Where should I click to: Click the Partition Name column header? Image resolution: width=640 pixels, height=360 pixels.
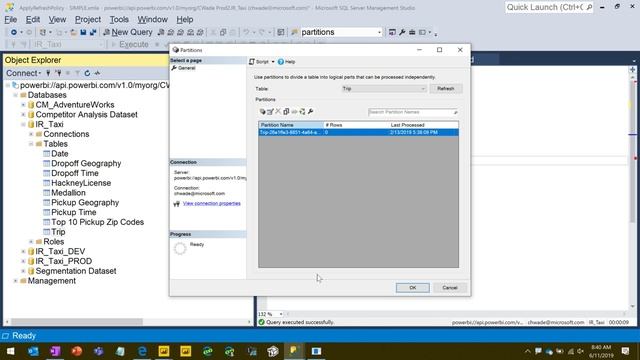tap(291, 125)
